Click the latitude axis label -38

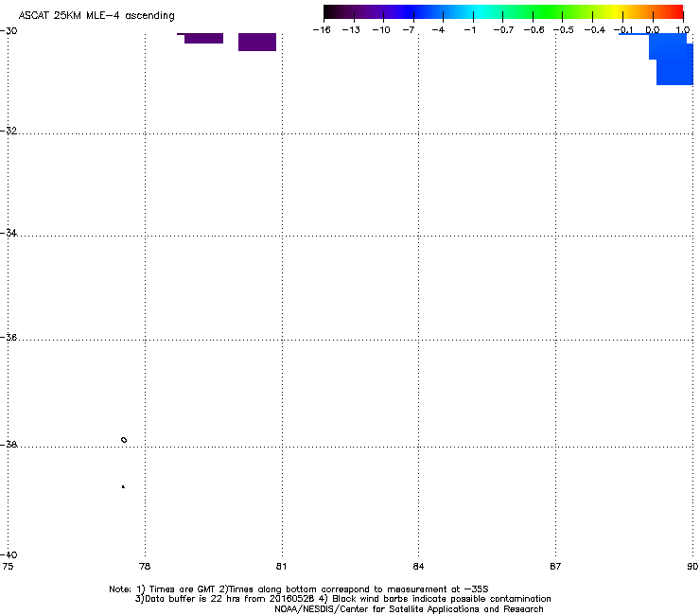click(9, 445)
